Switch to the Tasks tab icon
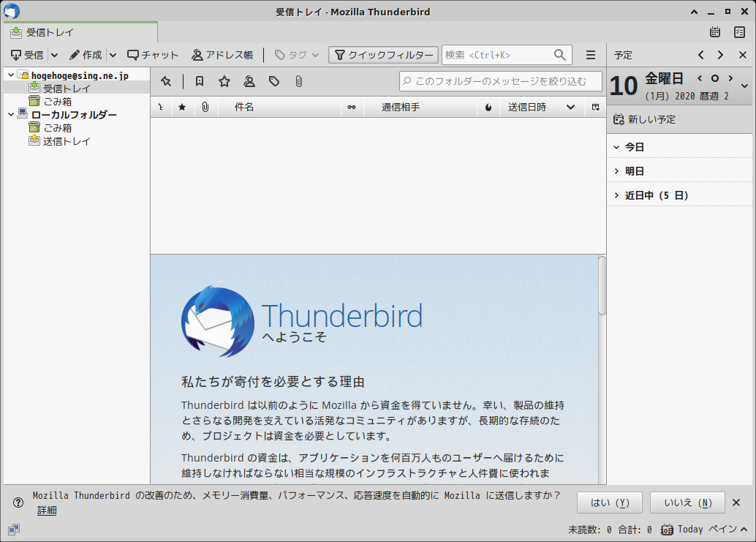The width and height of the screenshot is (756, 542). (740, 32)
